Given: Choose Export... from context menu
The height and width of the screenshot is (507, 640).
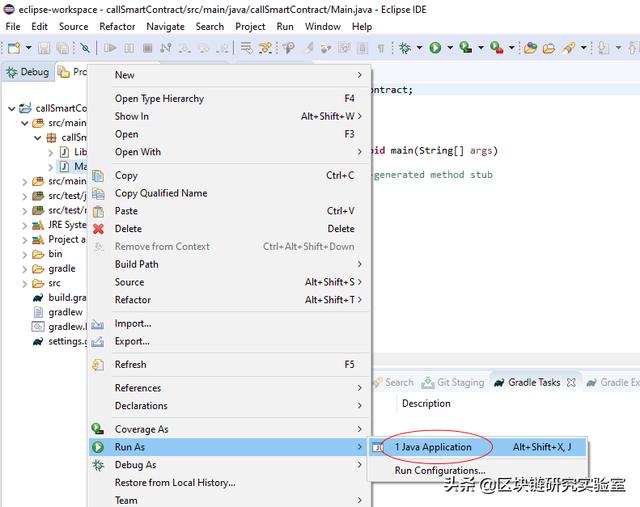Looking at the screenshot, I should tap(228, 341).
